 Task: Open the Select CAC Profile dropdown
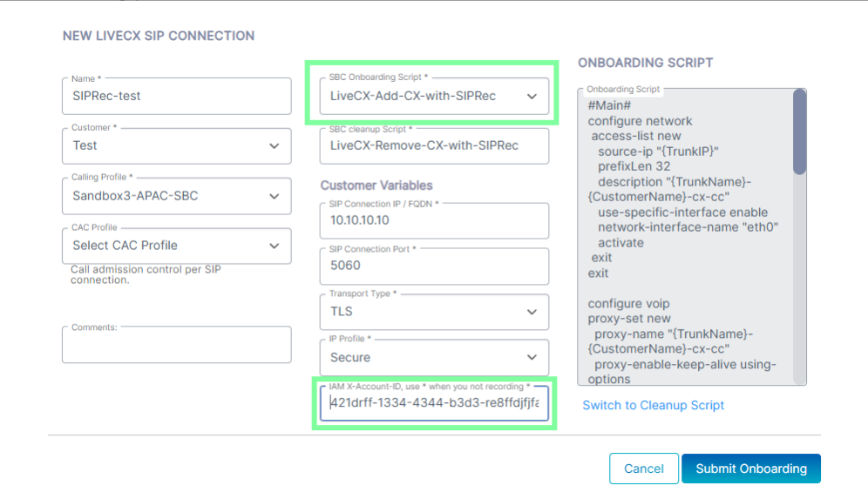[x=176, y=246]
